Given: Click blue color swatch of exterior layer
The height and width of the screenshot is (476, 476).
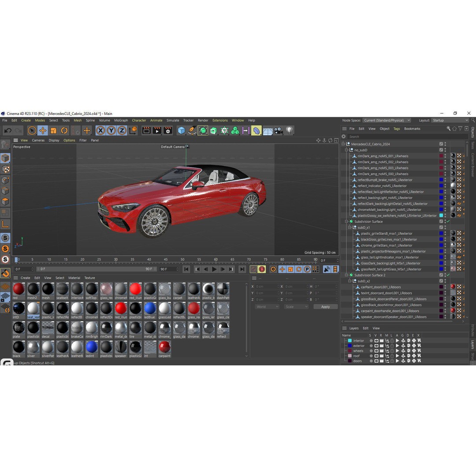Looking at the screenshot, I should (350, 346).
